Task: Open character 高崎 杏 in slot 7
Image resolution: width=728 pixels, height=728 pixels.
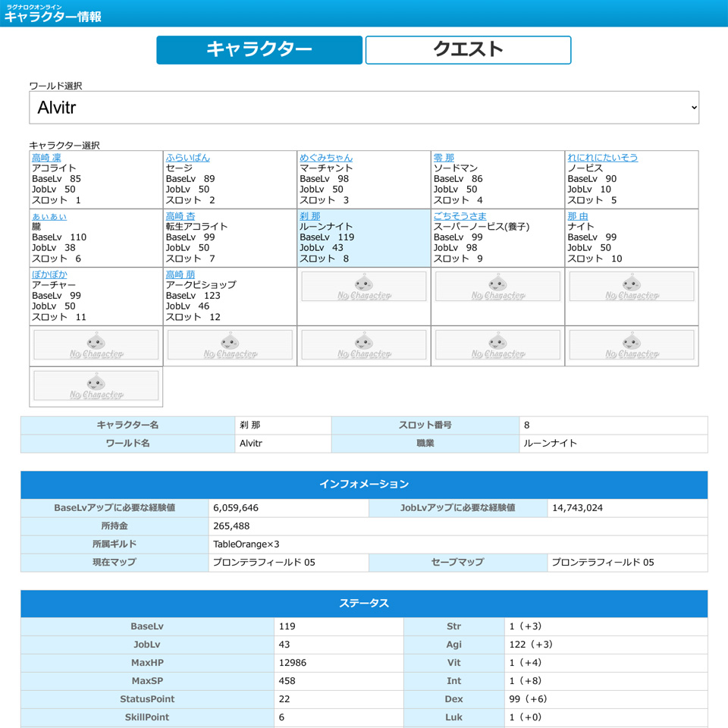Action: [x=180, y=216]
